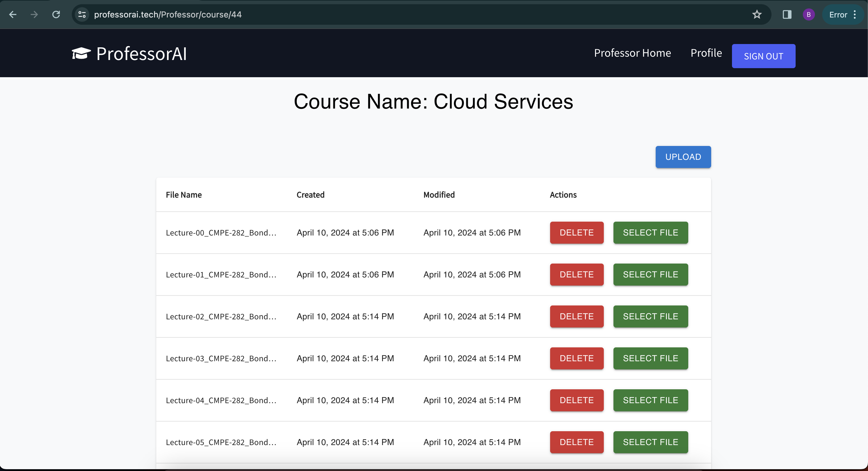Image resolution: width=868 pixels, height=471 pixels.
Task: Open the Error browser menu
Action: pos(843,14)
